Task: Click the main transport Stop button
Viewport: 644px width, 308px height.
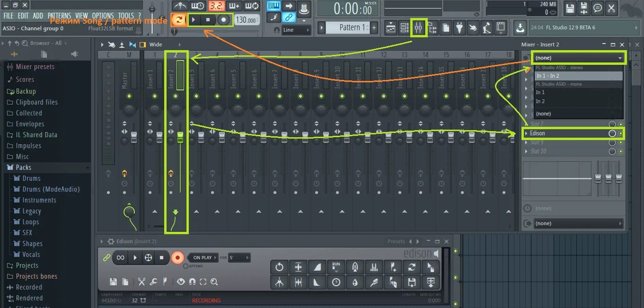Action: click(208, 20)
